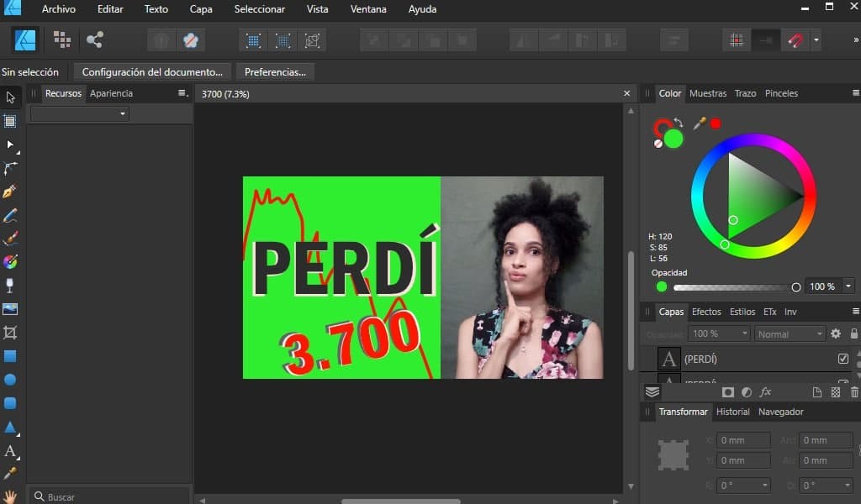The height and width of the screenshot is (504, 861).
Task: Open the snapping options dropdown arrow
Action: coord(816,40)
